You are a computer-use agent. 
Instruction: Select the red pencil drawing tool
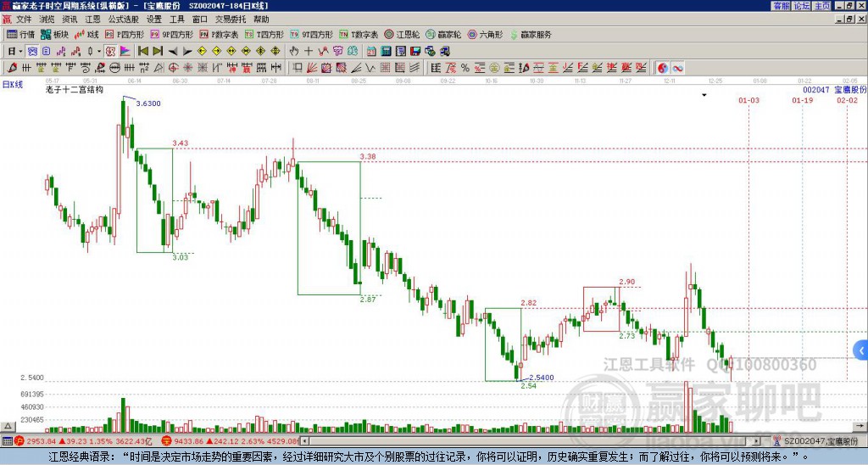(x=12, y=68)
